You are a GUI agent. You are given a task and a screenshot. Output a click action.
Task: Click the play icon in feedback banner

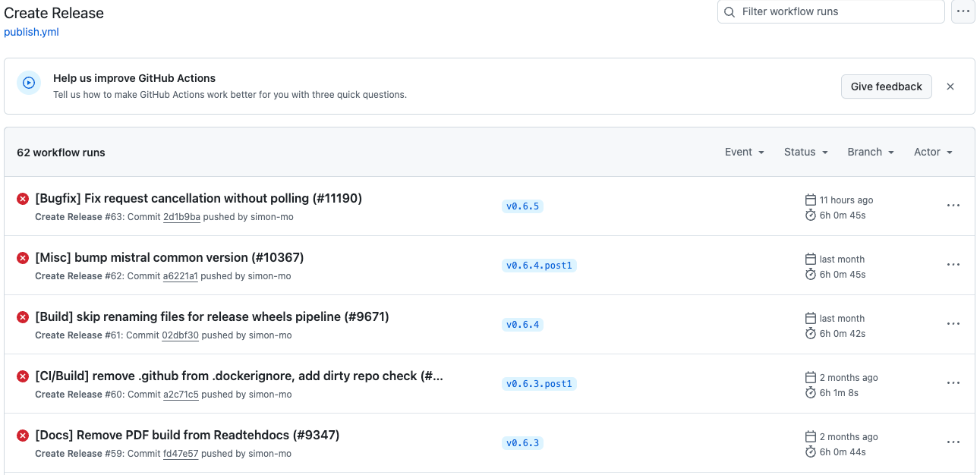coord(29,83)
